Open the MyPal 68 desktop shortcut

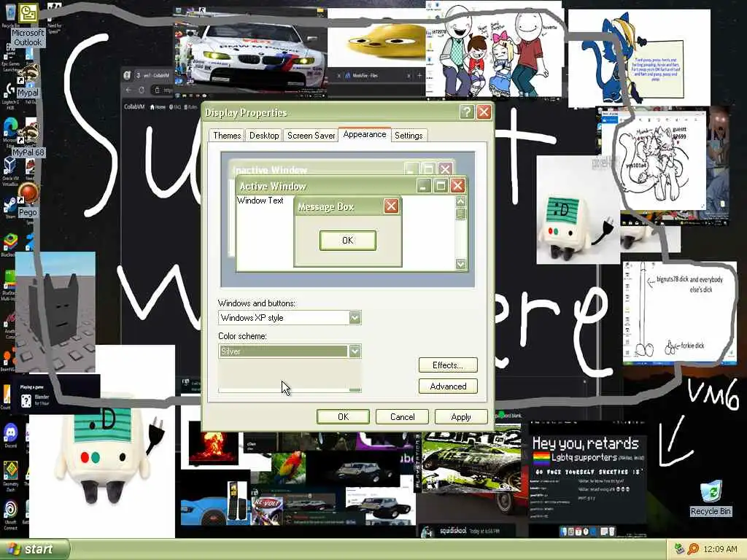click(x=28, y=139)
